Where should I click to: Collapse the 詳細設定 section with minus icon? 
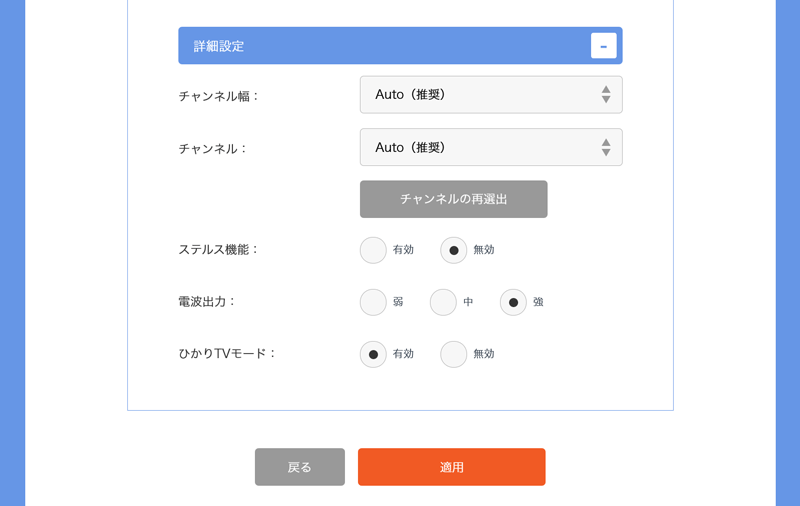(x=603, y=46)
